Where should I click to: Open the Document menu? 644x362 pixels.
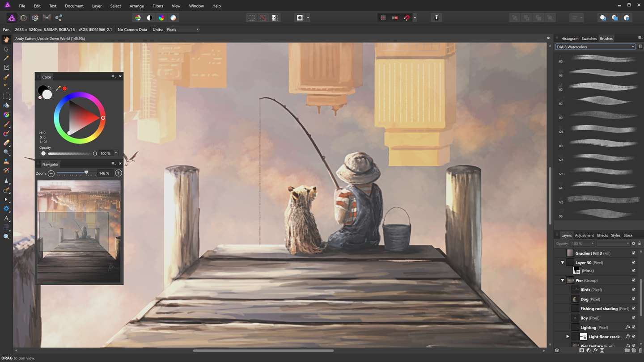74,6
